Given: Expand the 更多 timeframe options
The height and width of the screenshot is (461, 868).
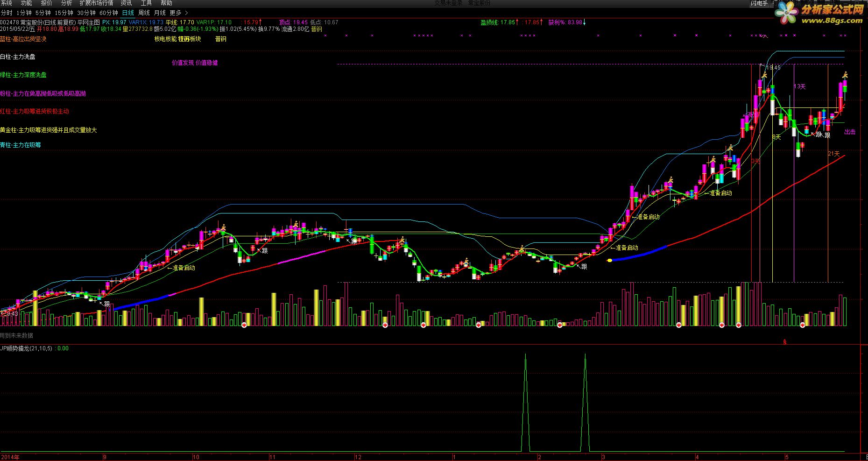Looking at the screenshot, I should tap(175, 13).
